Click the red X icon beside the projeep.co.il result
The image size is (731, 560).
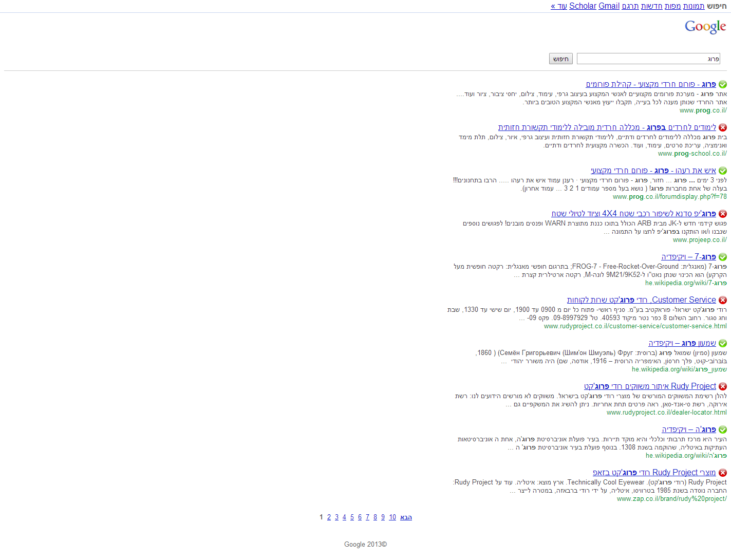(723, 214)
